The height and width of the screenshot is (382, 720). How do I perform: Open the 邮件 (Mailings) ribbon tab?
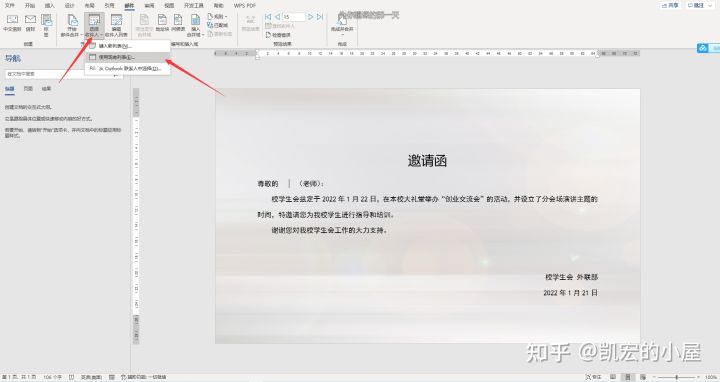pos(129,6)
